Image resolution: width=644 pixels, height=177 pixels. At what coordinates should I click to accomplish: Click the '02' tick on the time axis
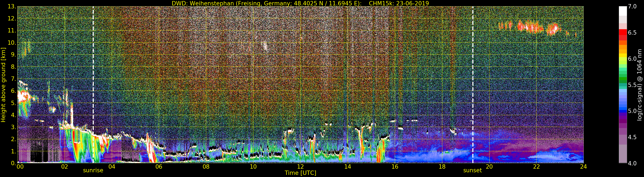point(65,166)
